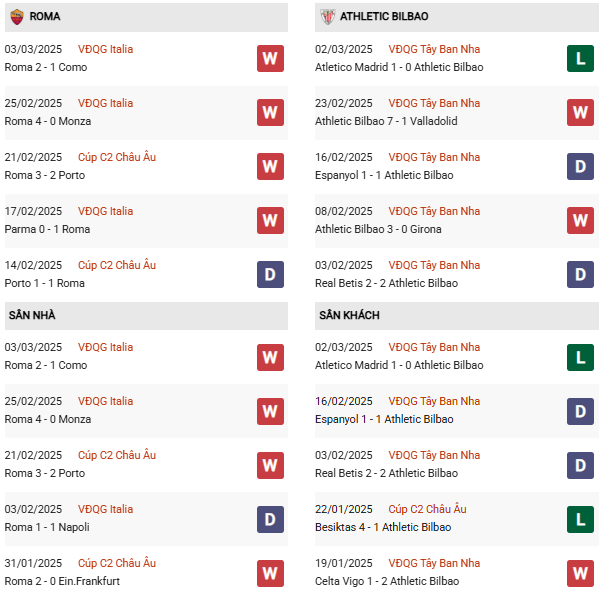Click the L badge for Besiktas 4-1 Athletic Bilbao
The height and width of the screenshot is (595, 600).
580,518
